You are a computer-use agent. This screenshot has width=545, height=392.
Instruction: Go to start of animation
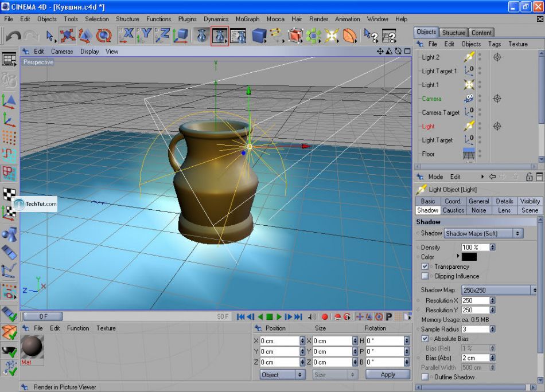tap(240, 317)
